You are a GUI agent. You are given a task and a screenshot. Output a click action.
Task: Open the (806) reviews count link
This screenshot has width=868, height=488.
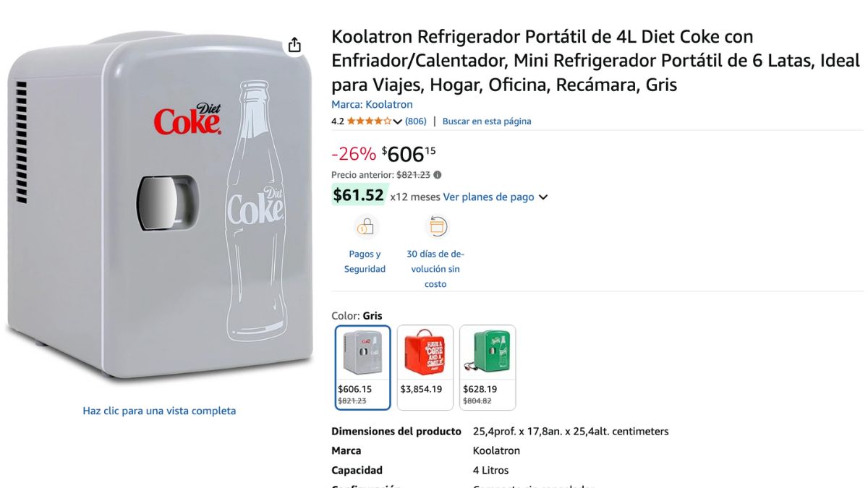(x=416, y=121)
